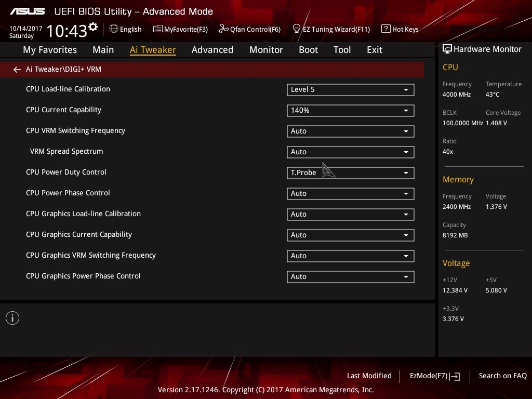Open the CPU Power Duty Control dropdown
Viewport: 532px width, 399px height.
[350, 172]
